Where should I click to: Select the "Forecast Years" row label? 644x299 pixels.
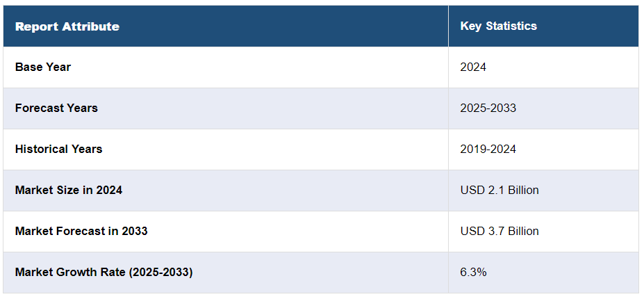pyautogui.click(x=56, y=108)
